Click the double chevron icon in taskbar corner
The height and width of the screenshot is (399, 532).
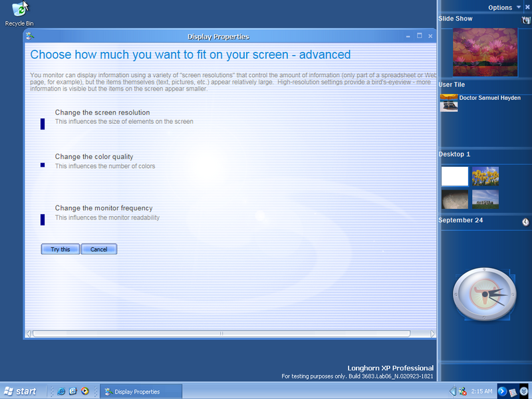(x=524, y=391)
